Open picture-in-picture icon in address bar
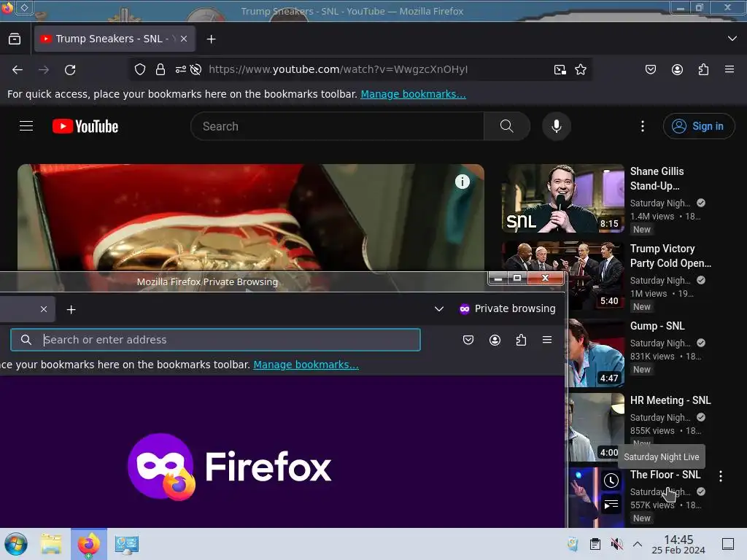 pyautogui.click(x=560, y=69)
